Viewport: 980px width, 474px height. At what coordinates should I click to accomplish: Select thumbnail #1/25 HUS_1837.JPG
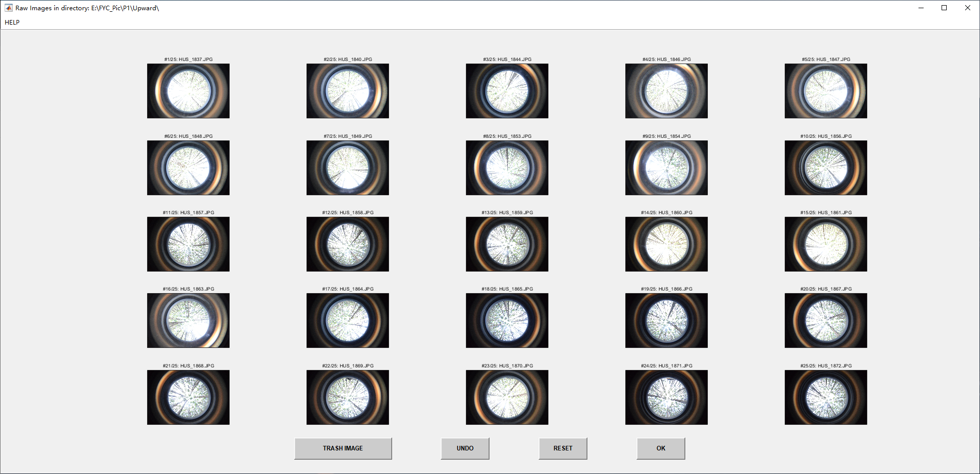(188, 91)
